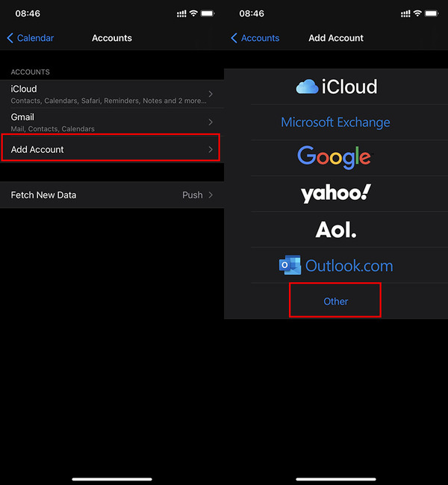Screen dimensions: 448x485
Task: Tap the Push value chevron
Action: coord(211,195)
